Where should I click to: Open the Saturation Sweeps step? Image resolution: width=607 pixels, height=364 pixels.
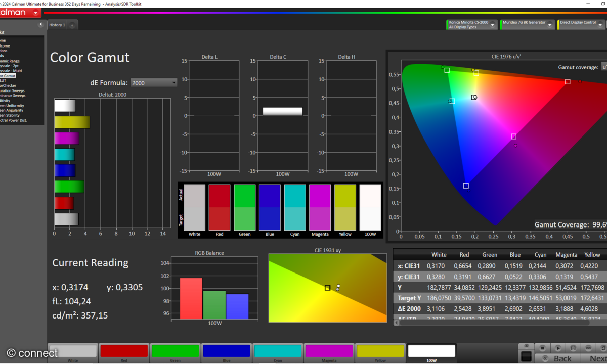click(x=12, y=90)
